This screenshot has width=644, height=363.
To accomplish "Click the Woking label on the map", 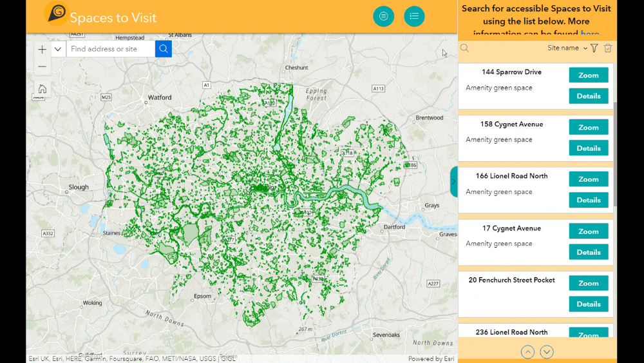I will [92, 303].
